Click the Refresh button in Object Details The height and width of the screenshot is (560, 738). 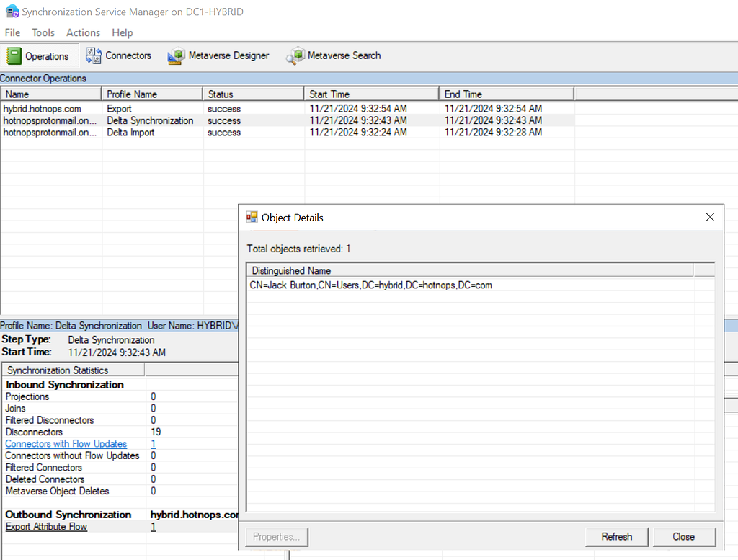click(617, 536)
